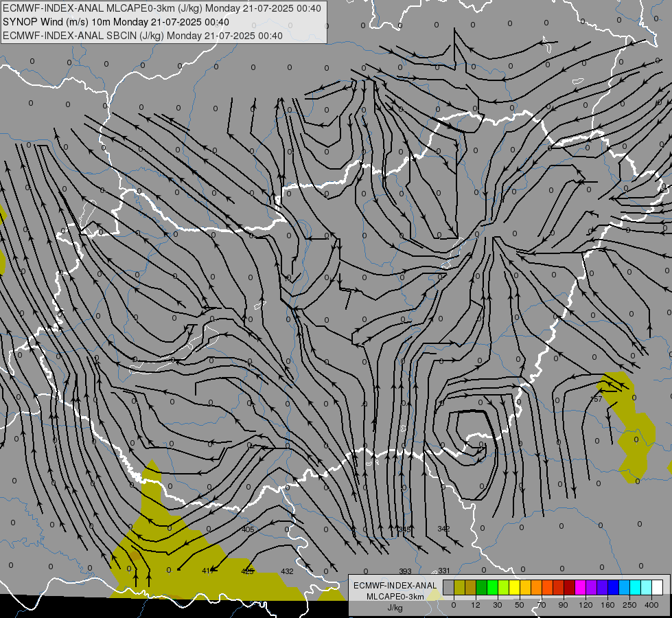Screen dimensions: 672x618
Task: Click the dark green legend swatch
Action: [481, 587]
